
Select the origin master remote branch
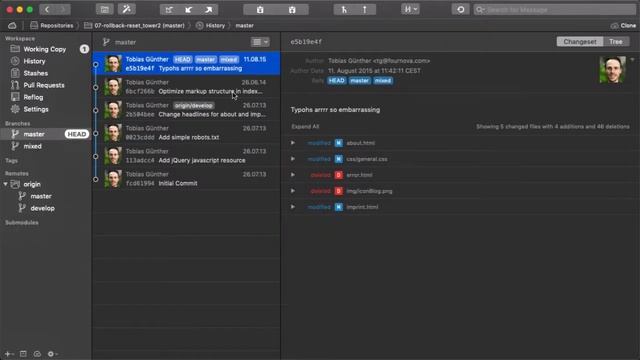point(41,196)
